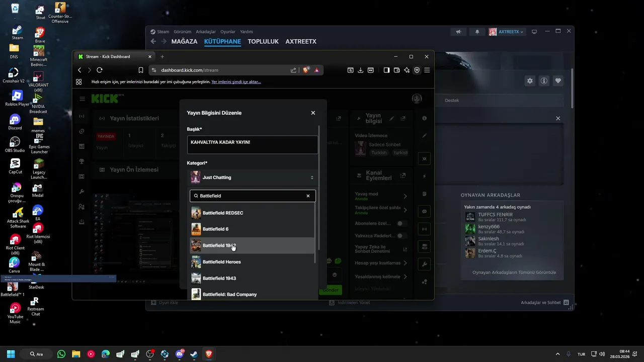
Task: Open Steam Görünüm menu
Action: click(182, 32)
